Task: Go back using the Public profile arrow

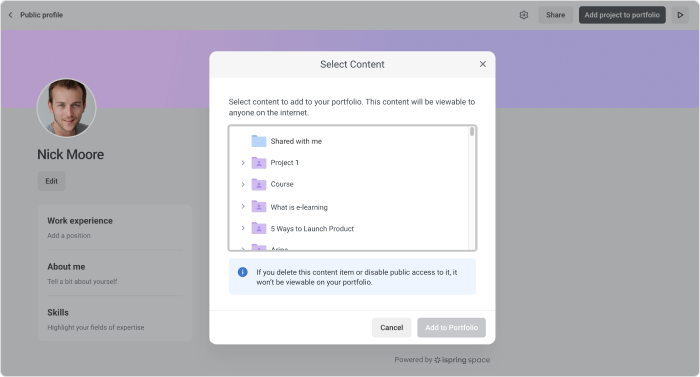Action: pyautogui.click(x=11, y=15)
